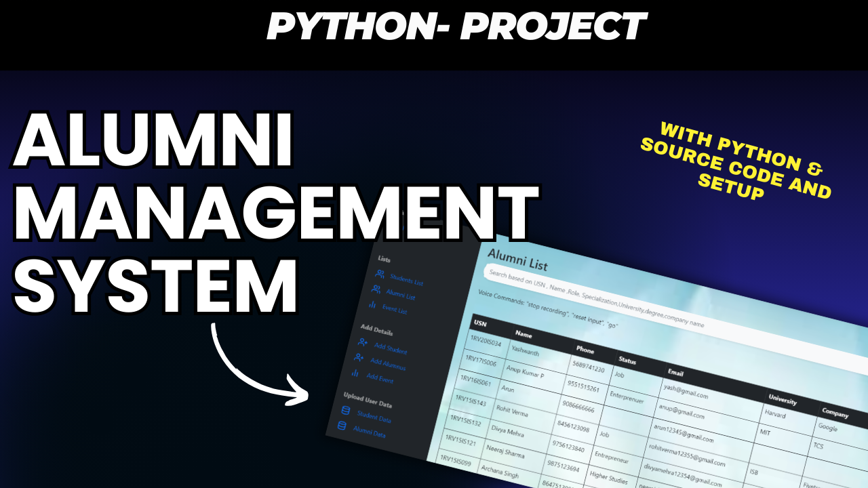Open Alumni Data upload link
Screen dimensions: 868x488
(x=370, y=432)
